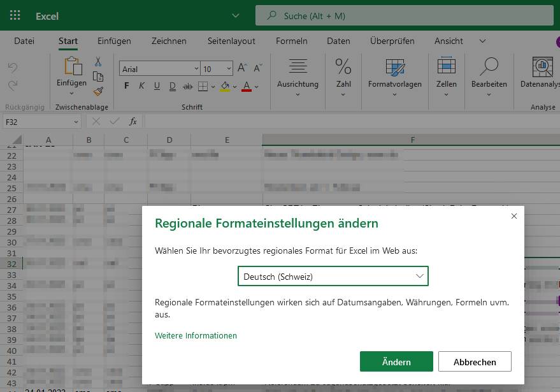Open the regional format language dropdown

[333, 275]
